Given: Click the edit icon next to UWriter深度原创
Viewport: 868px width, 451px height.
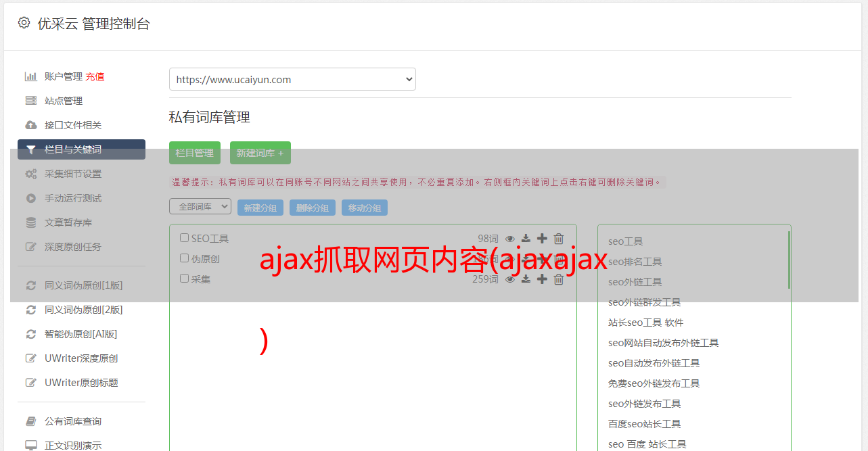Looking at the screenshot, I should 31,358.
